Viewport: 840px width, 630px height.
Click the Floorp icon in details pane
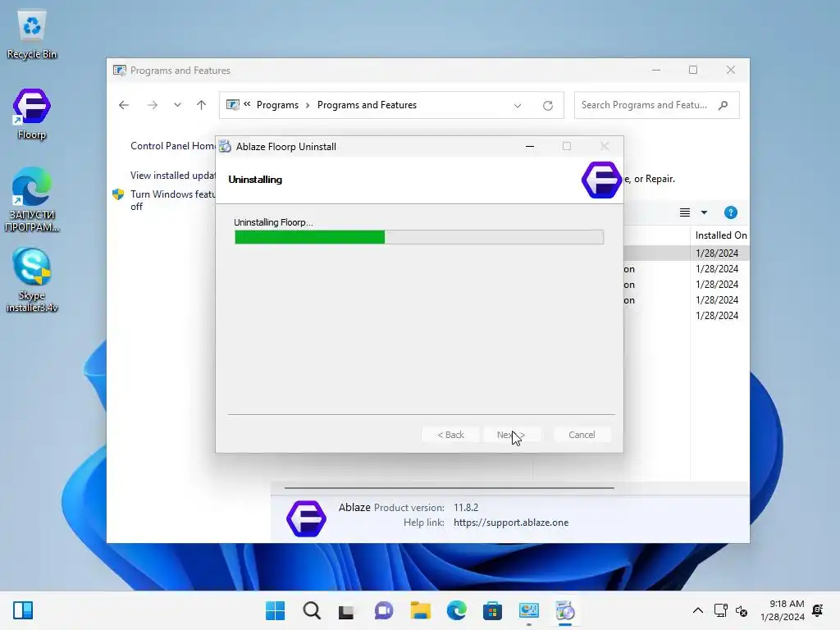pyautogui.click(x=306, y=518)
